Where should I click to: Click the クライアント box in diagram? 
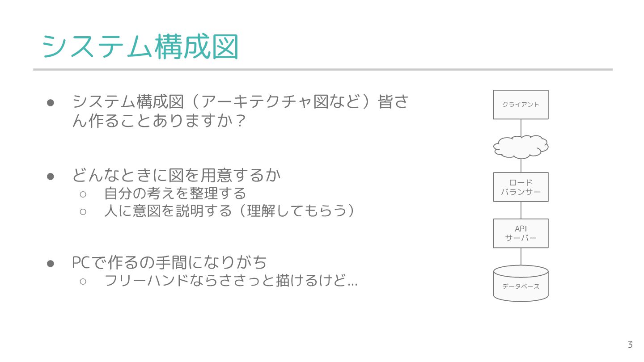(x=521, y=105)
